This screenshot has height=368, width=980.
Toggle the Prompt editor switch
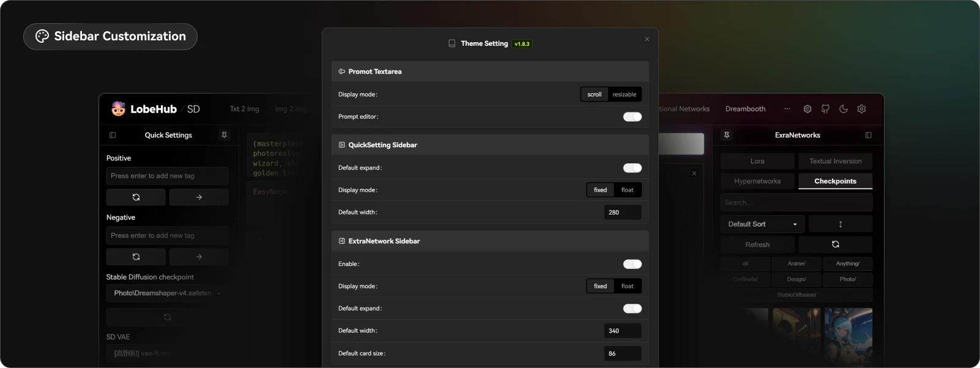(632, 117)
